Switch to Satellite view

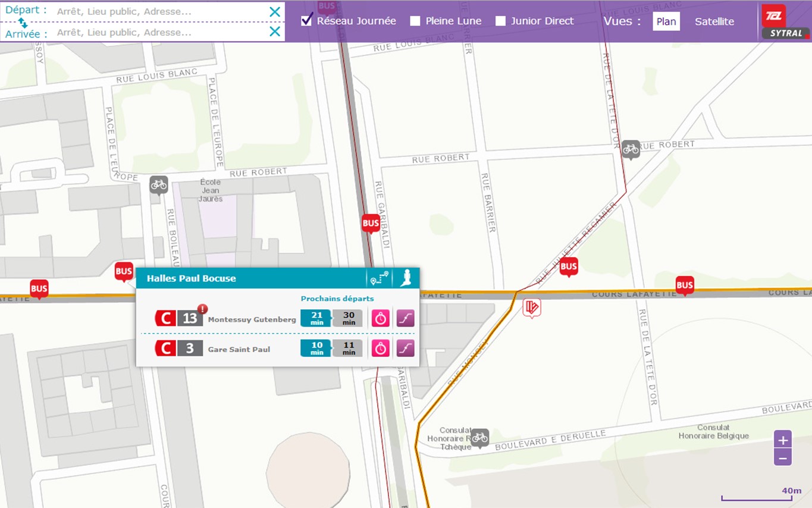(x=714, y=21)
